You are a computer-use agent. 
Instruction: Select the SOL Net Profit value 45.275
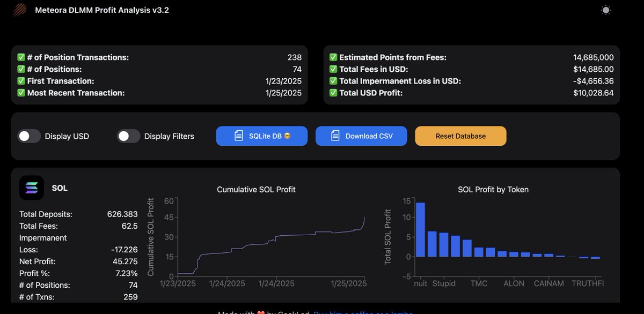pyautogui.click(x=125, y=261)
